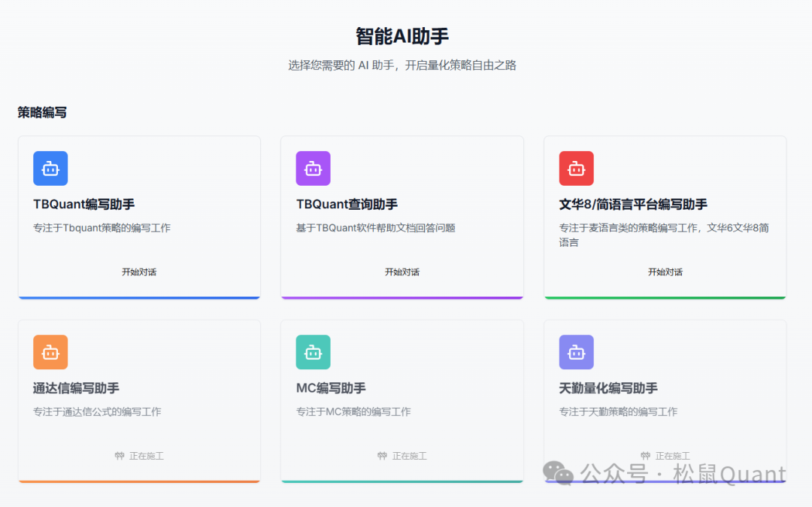
Task: Click the construction icon in MC编写助手 card
Action: coord(382,456)
